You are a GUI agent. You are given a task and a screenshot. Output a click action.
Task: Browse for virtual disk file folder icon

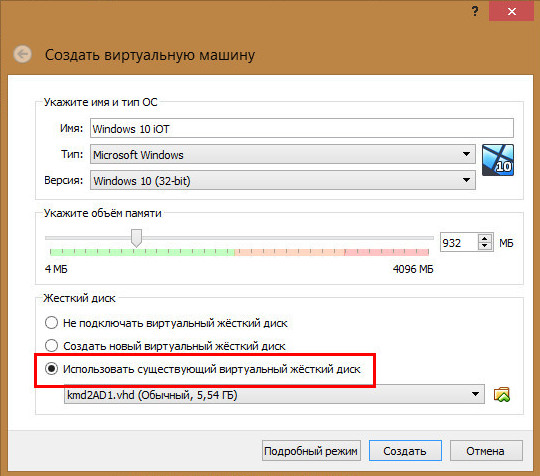[x=502, y=394]
